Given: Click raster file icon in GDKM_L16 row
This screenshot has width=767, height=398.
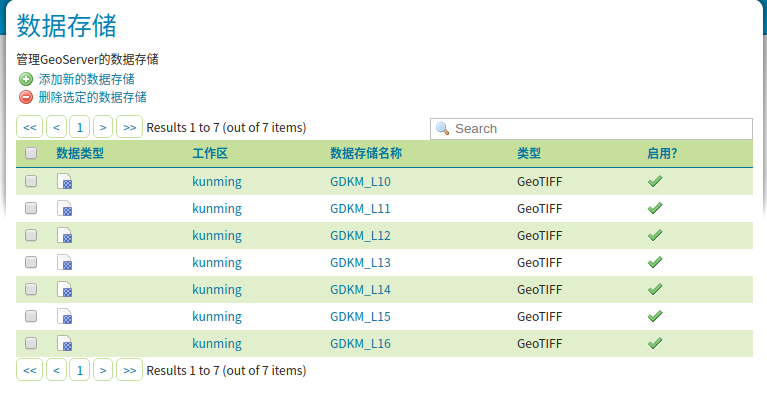Looking at the screenshot, I should (x=65, y=343).
